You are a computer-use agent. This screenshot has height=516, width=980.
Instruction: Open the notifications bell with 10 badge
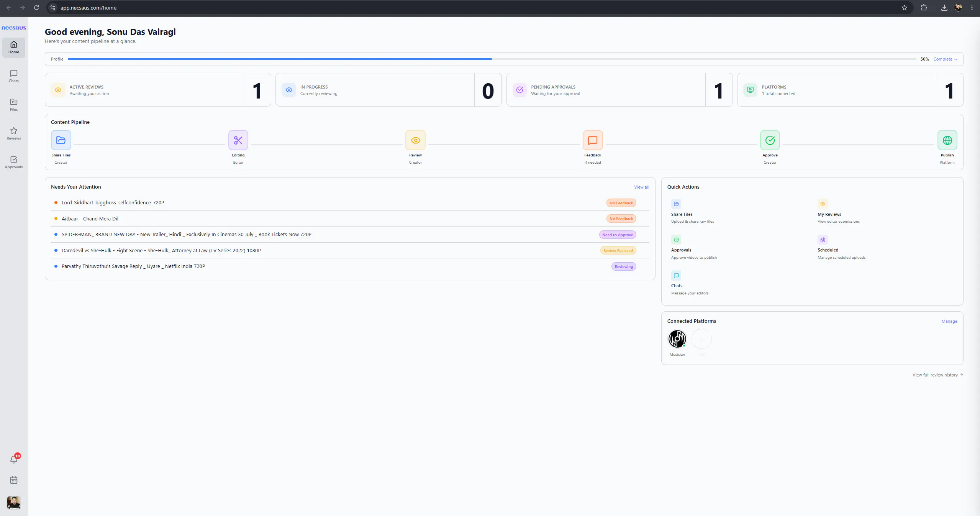pyautogui.click(x=14, y=459)
